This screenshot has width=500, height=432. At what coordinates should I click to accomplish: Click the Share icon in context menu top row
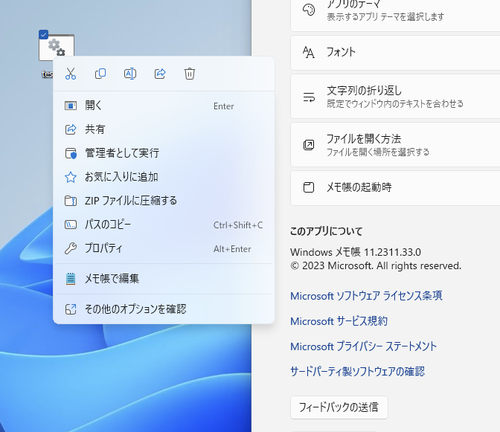[160, 73]
